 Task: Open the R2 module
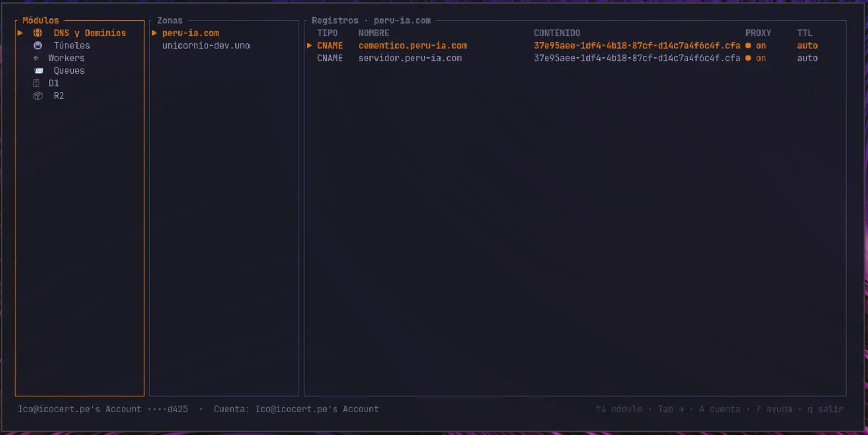point(59,95)
